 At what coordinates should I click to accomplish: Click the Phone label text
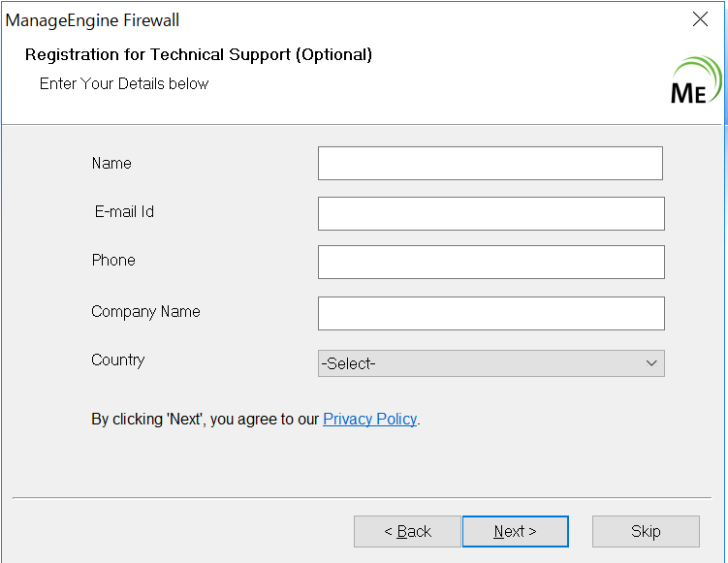(113, 261)
